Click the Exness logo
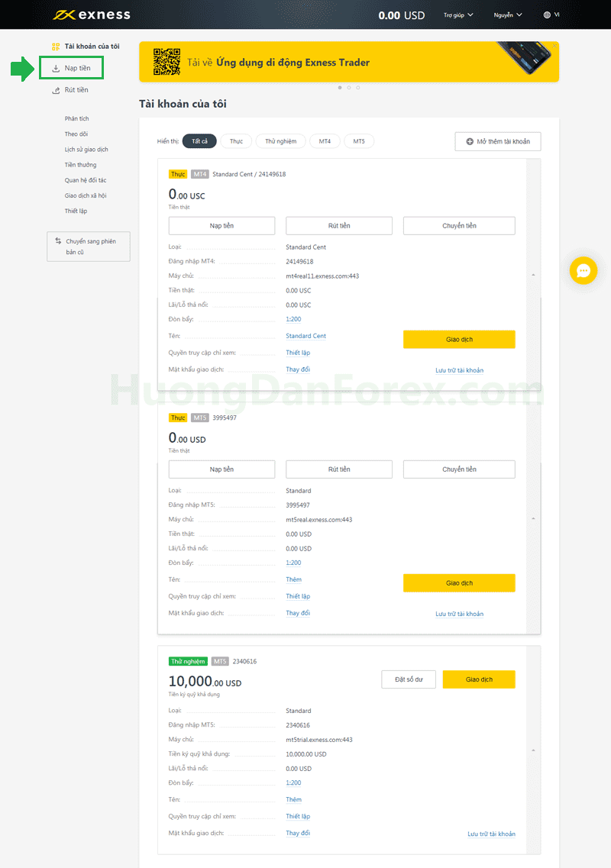This screenshot has height=868, width=611. pos(92,15)
